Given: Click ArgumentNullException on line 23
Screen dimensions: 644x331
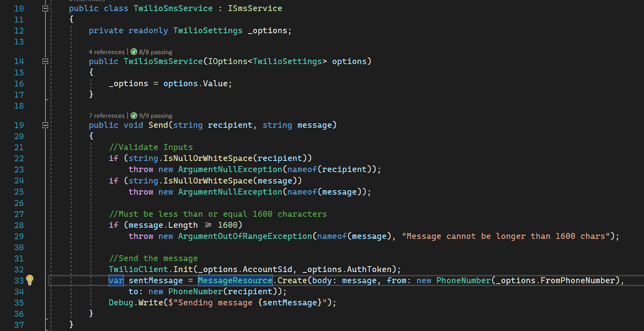Looking at the screenshot, I should pyautogui.click(x=230, y=170).
